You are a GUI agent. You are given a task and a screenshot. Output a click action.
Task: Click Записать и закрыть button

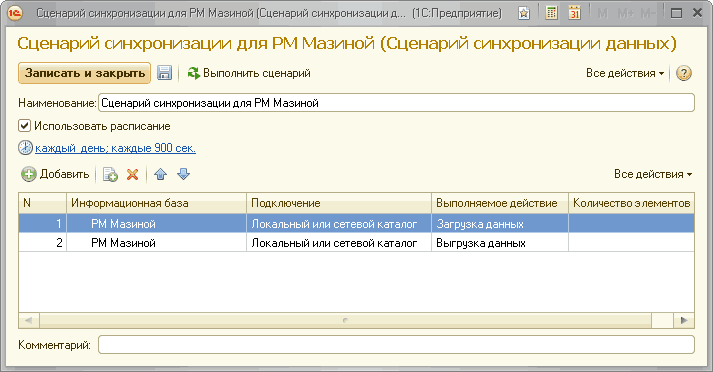[x=85, y=73]
